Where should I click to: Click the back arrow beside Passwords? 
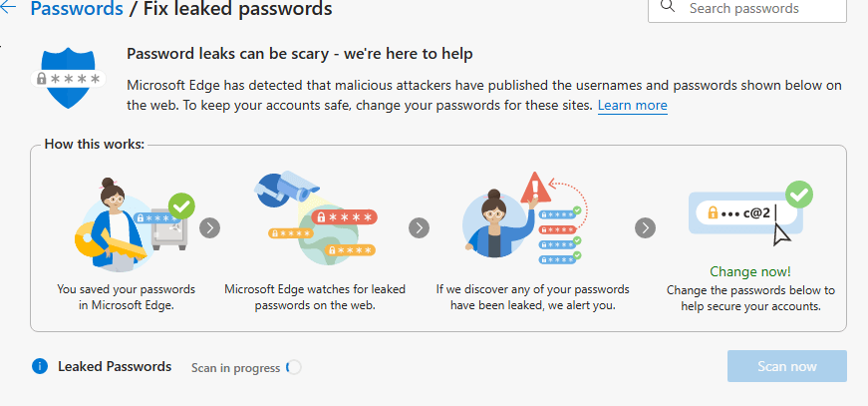coord(9,8)
